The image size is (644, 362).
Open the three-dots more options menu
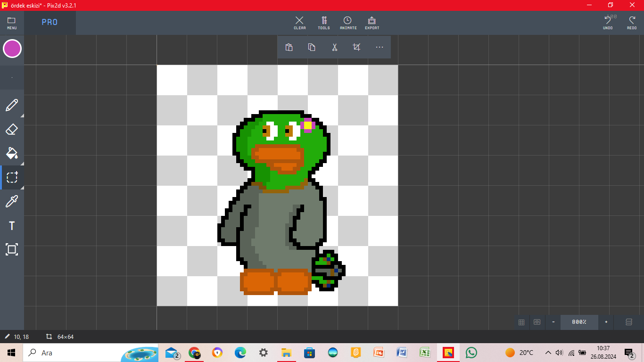(x=380, y=47)
